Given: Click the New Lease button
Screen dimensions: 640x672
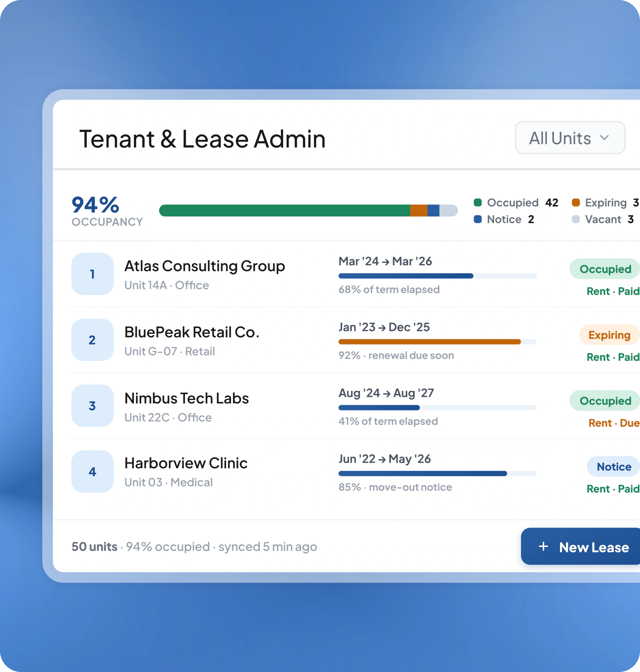Looking at the screenshot, I should click(580, 546).
